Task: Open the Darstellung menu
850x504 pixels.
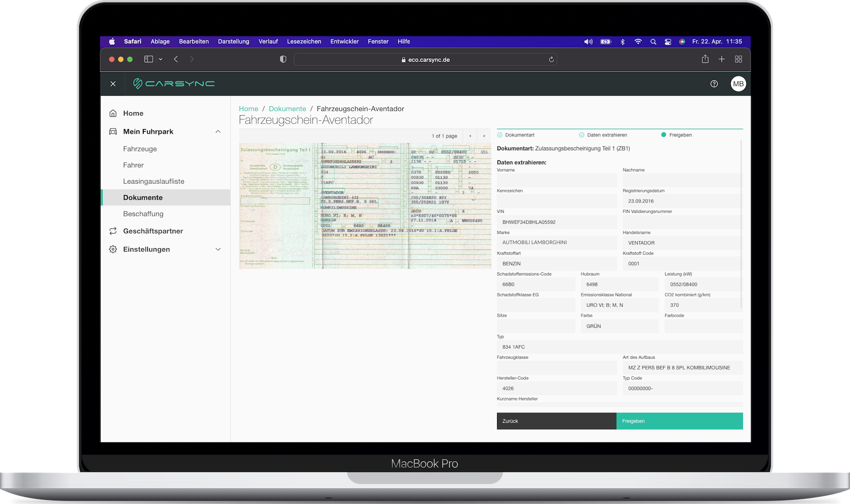Action: [x=234, y=42]
